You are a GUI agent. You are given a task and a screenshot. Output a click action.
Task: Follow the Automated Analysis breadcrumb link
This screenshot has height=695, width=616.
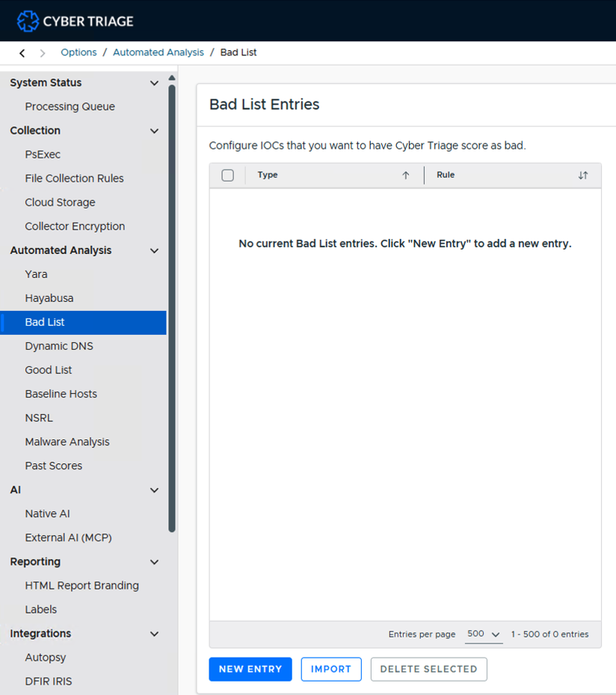click(x=158, y=52)
